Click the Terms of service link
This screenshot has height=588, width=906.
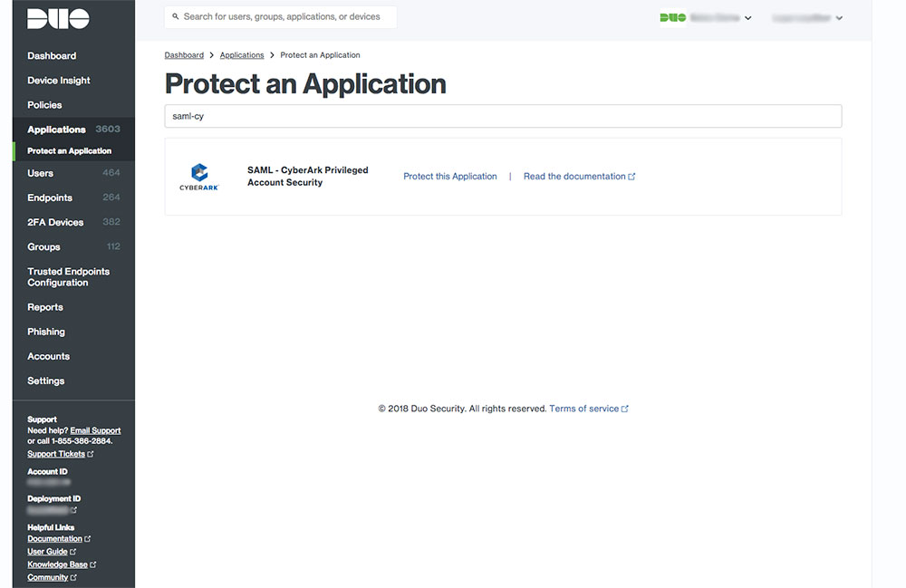tap(588, 409)
